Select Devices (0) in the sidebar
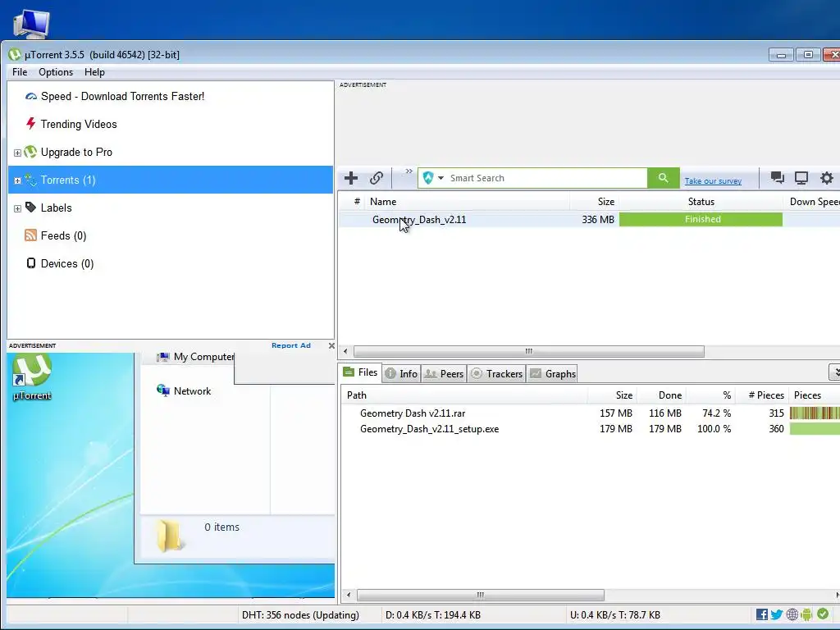The height and width of the screenshot is (630, 840). pos(67,263)
